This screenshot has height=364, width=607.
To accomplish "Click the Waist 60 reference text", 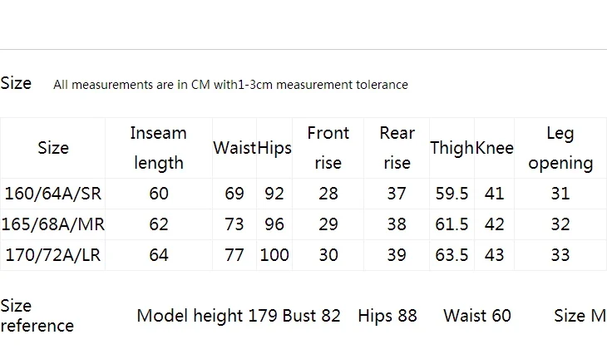I will tap(477, 316).
